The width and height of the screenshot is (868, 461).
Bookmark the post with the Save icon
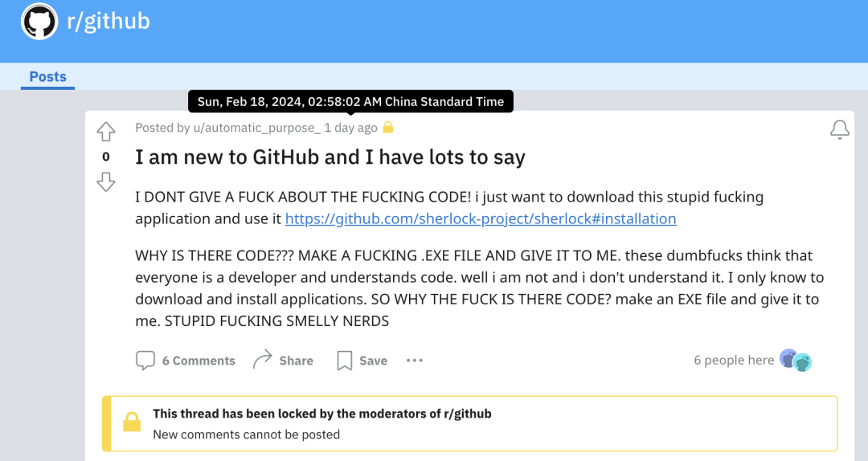pyautogui.click(x=344, y=361)
